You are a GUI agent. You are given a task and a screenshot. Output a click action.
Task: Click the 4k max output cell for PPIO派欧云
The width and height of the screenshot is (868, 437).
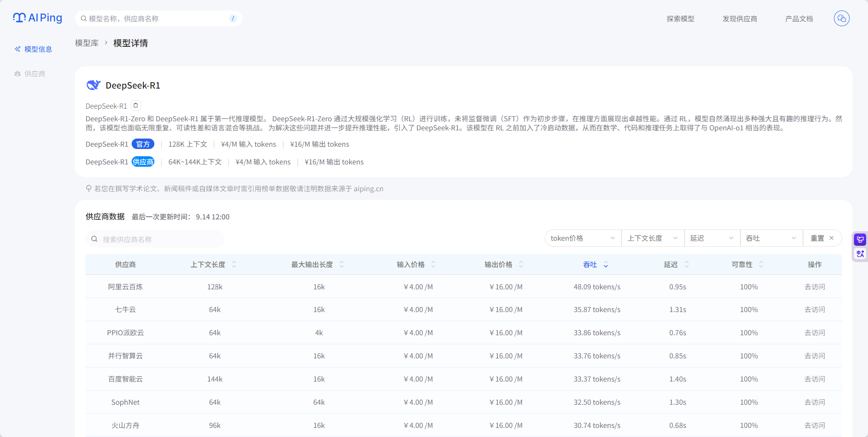319,333
